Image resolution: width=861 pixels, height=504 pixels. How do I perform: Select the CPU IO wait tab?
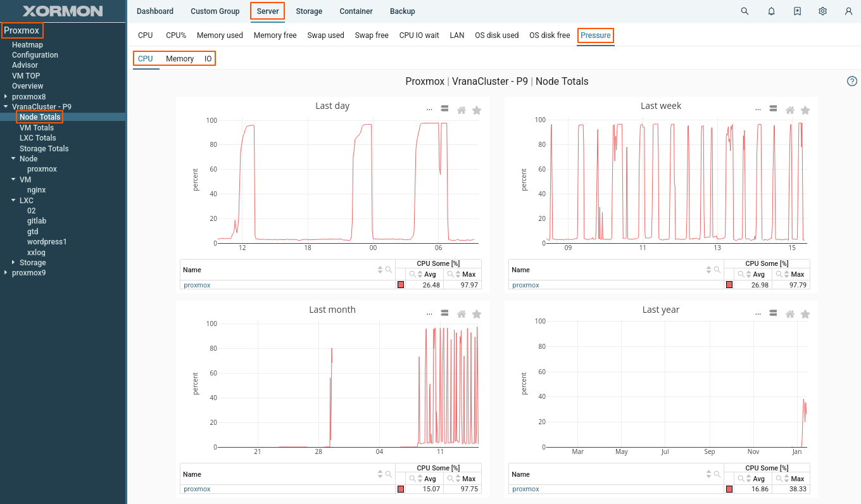click(x=418, y=35)
